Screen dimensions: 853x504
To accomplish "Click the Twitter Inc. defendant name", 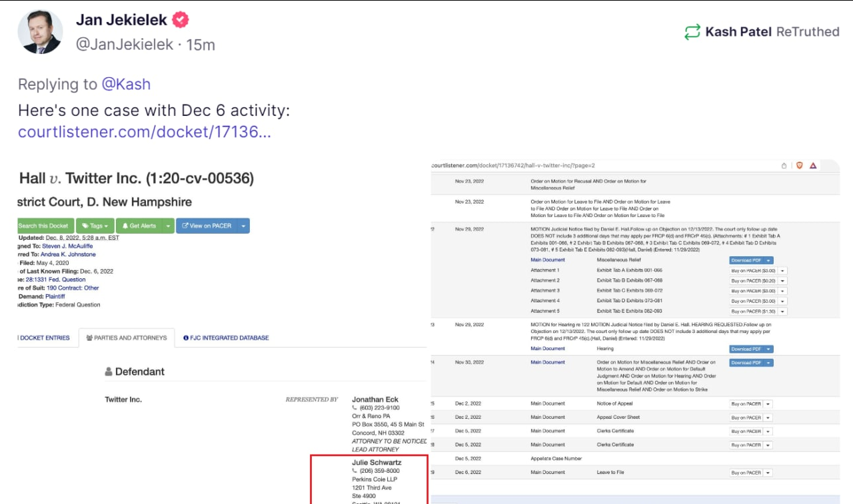I will [x=123, y=399].
